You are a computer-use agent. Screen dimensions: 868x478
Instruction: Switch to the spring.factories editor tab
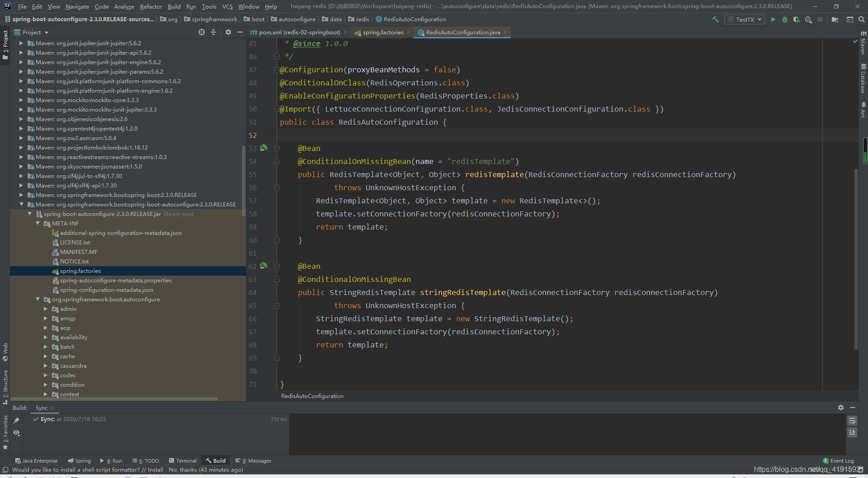pos(382,33)
